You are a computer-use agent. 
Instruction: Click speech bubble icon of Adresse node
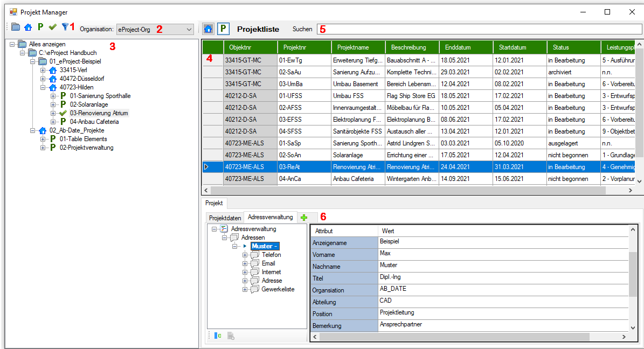point(255,281)
